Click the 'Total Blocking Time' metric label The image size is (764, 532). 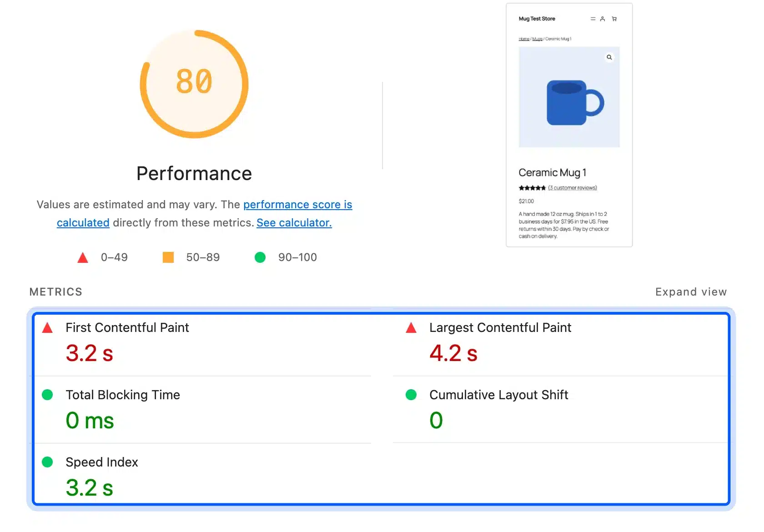[x=123, y=395]
